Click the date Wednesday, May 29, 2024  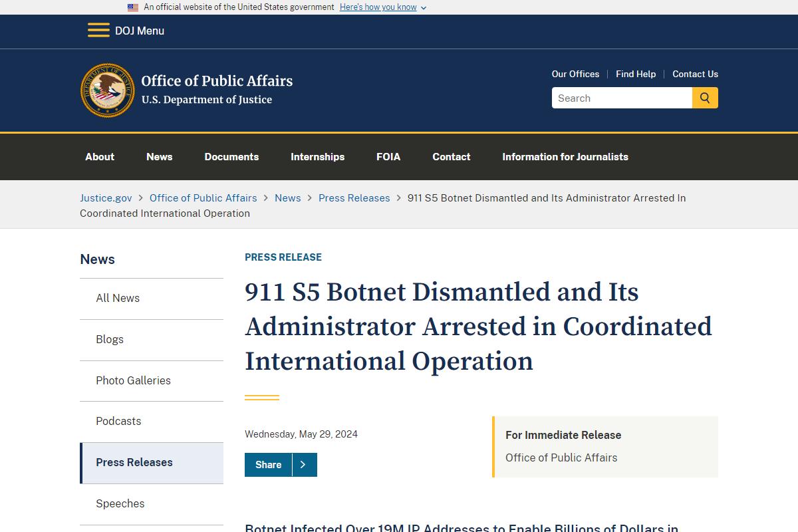coord(301,434)
